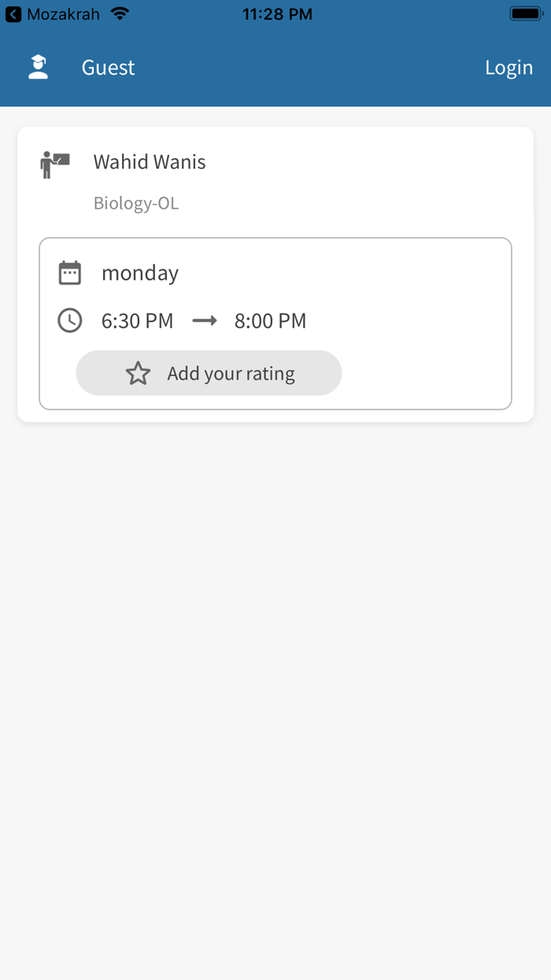This screenshot has width=551, height=980.
Task: Open the Login link in header
Action: 508,68
